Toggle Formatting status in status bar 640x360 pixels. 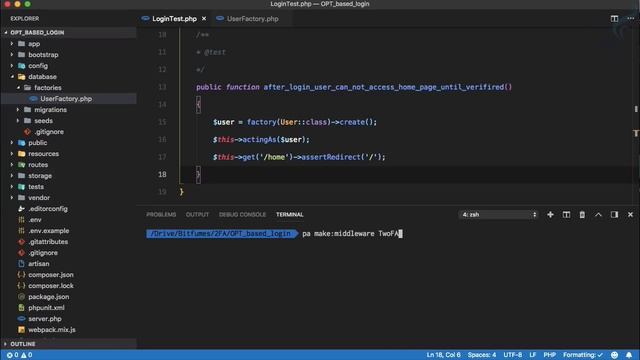click(582, 355)
